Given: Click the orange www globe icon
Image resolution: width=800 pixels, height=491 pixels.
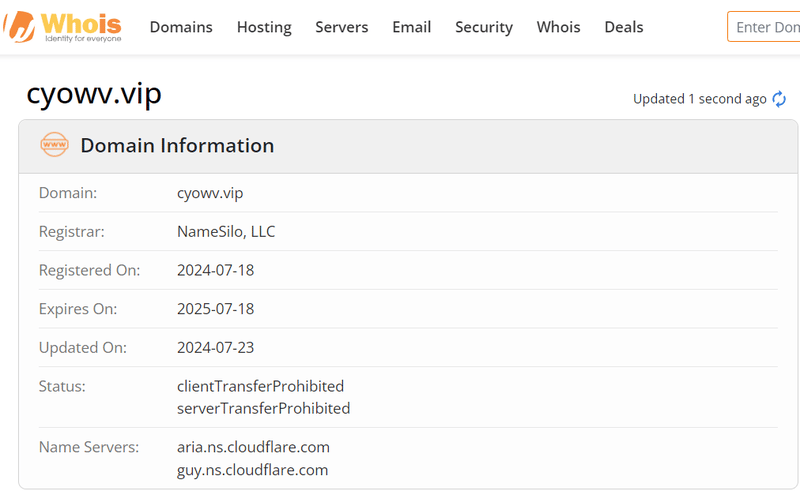Looking at the screenshot, I should (54, 144).
